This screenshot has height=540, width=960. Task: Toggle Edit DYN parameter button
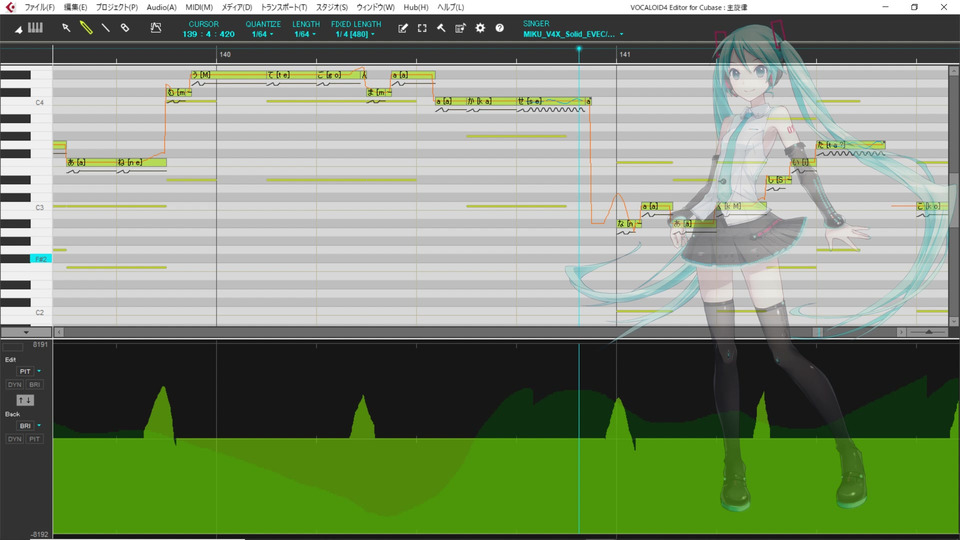coord(14,384)
